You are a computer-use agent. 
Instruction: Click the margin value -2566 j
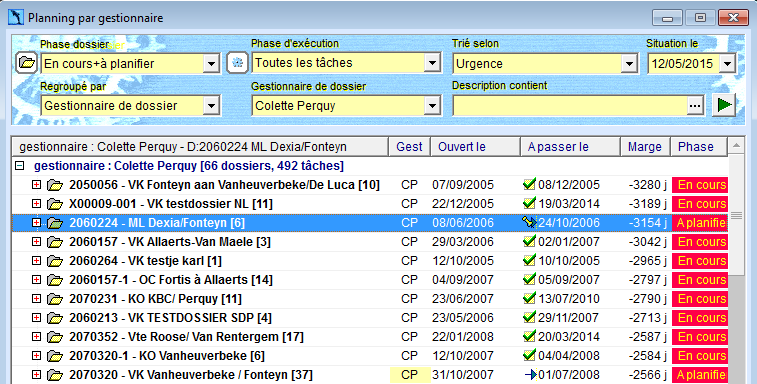[x=648, y=375]
